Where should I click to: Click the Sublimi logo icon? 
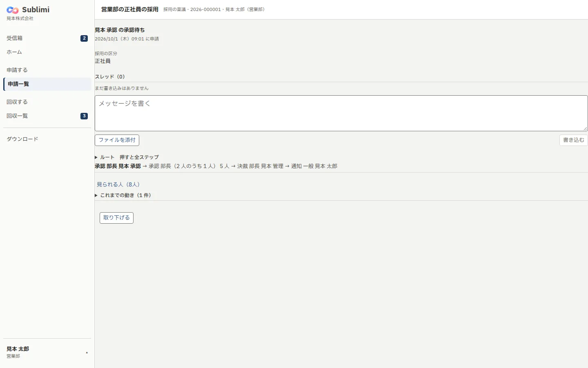(x=13, y=10)
